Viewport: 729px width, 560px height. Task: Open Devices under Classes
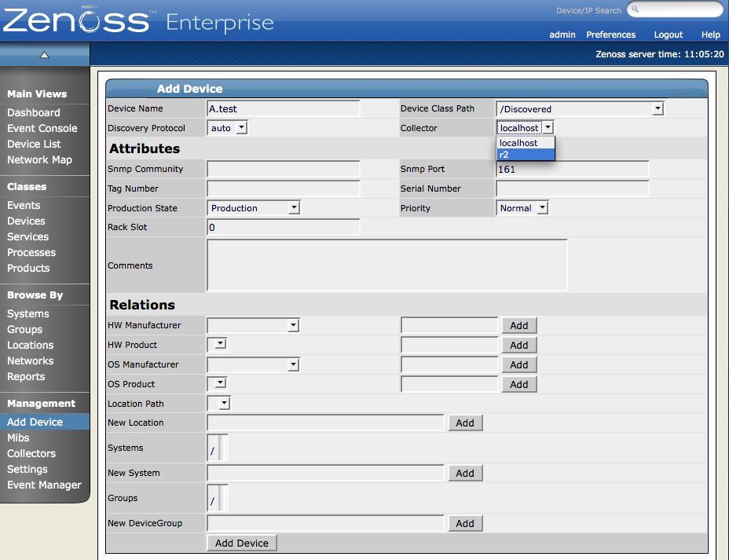[x=26, y=221]
